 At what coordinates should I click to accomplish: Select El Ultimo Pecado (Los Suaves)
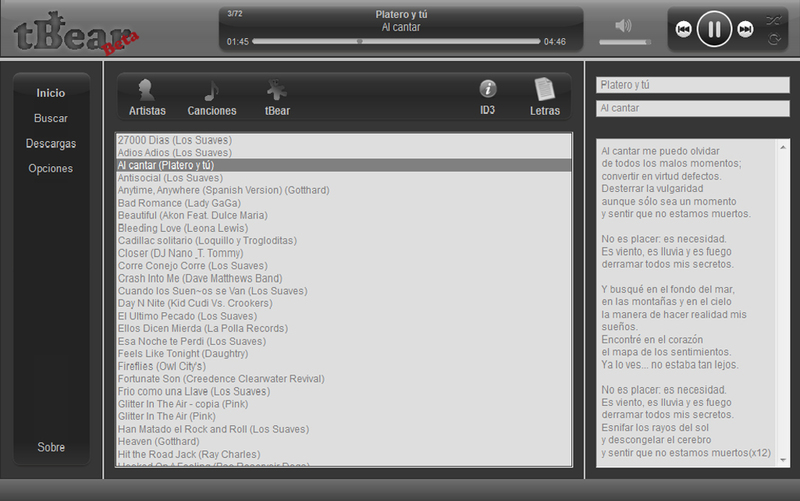[344, 316]
